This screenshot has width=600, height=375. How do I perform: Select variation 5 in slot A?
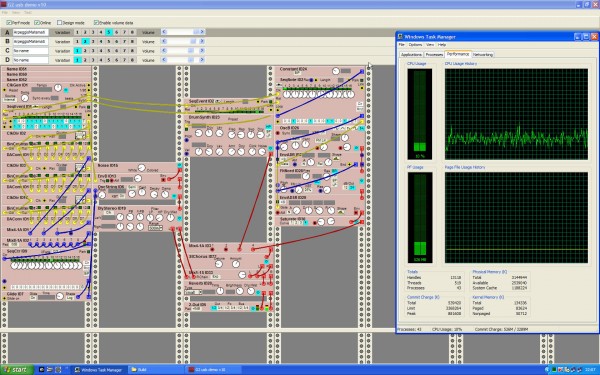click(x=109, y=33)
